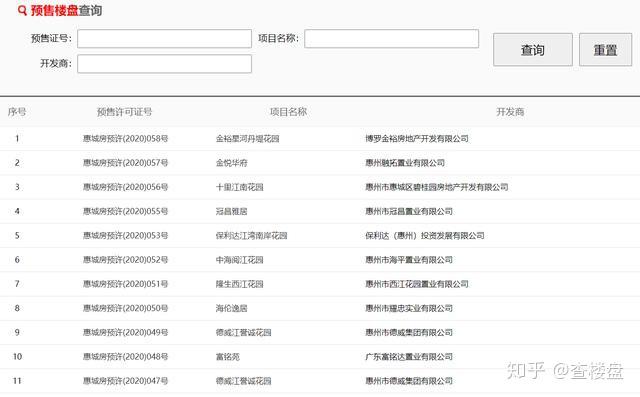Open project 中海阅江花园
The width and height of the screenshot is (640, 397).
(x=240, y=259)
